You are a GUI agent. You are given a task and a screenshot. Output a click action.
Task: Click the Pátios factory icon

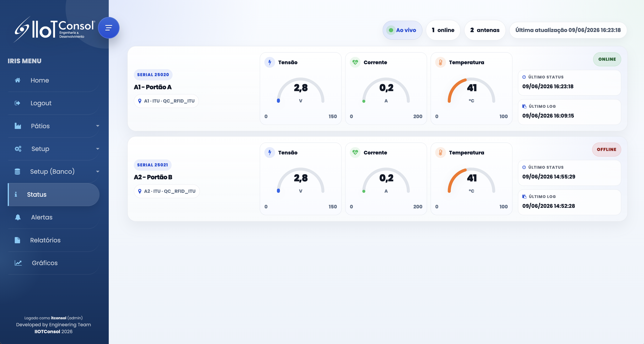(x=18, y=126)
